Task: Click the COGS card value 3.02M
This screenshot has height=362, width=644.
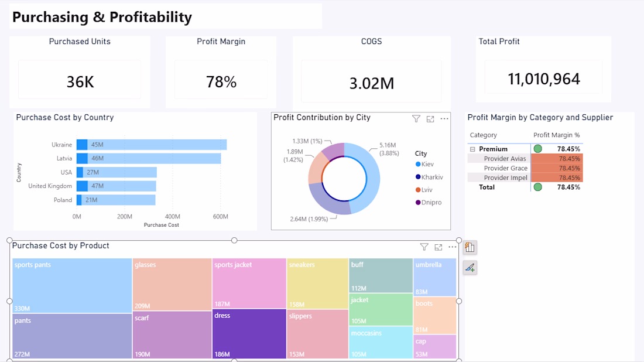Action: pyautogui.click(x=372, y=83)
